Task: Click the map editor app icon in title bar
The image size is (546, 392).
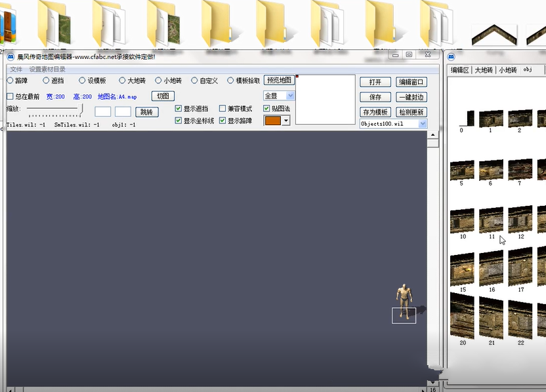Action: click(x=10, y=56)
